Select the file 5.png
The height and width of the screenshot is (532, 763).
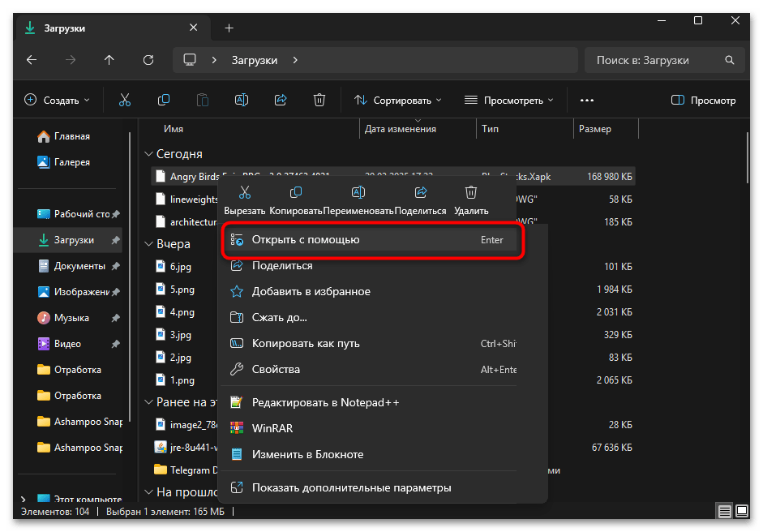coord(182,290)
